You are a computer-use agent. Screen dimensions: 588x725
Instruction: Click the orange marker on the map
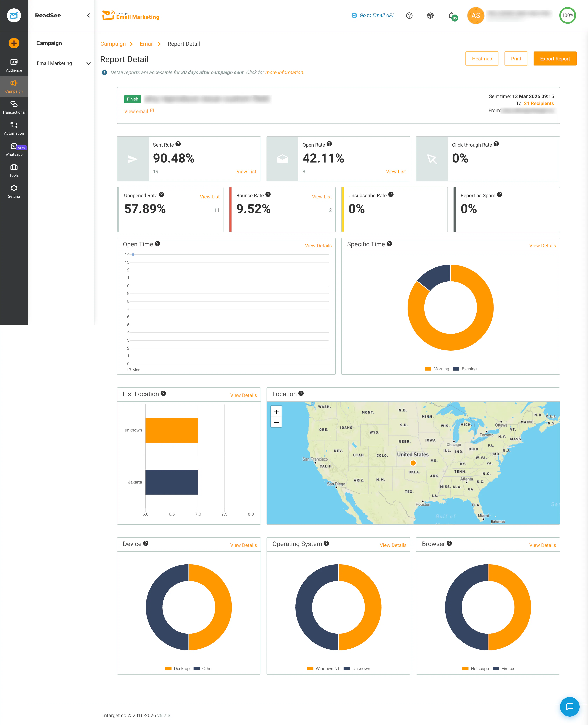point(413,463)
